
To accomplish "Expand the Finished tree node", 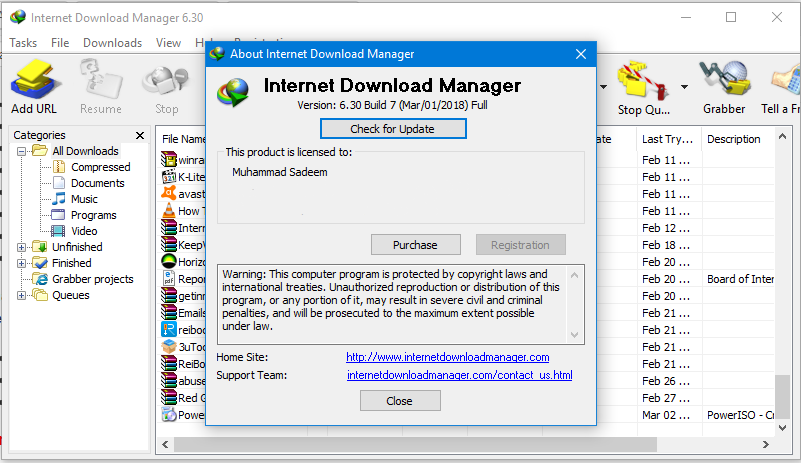I will click(x=21, y=264).
